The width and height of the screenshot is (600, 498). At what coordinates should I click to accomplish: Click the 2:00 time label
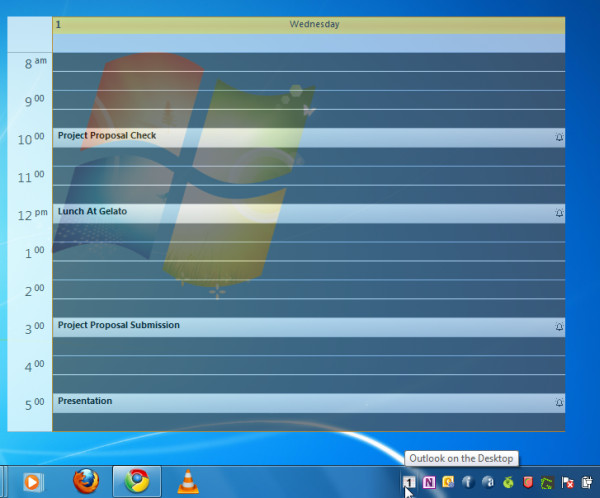[x=34, y=291]
